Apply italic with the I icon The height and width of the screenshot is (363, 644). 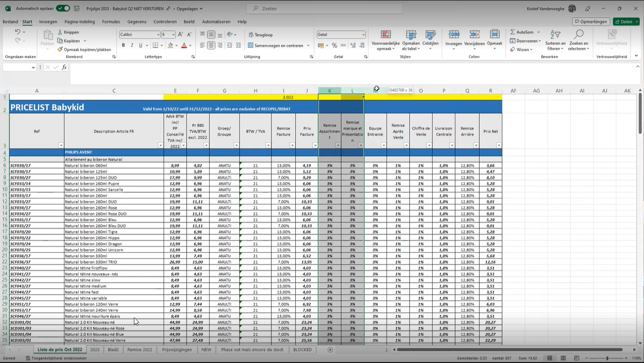pyautogui.click(x=132, y=45)
